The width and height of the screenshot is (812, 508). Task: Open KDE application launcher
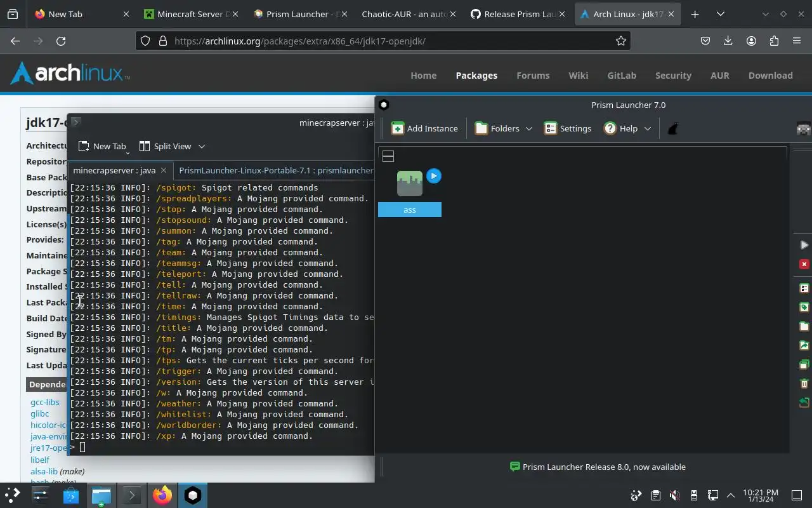(12, 495)
